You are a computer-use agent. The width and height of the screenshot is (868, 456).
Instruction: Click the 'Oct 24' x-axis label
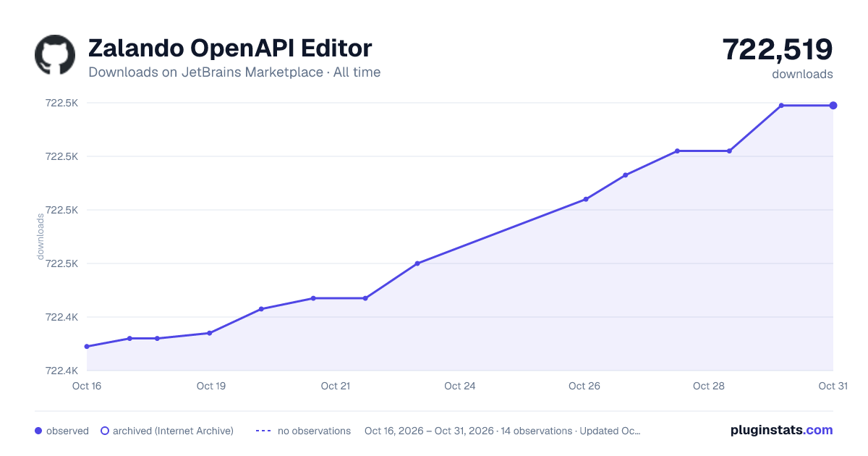tap(460, 386)
